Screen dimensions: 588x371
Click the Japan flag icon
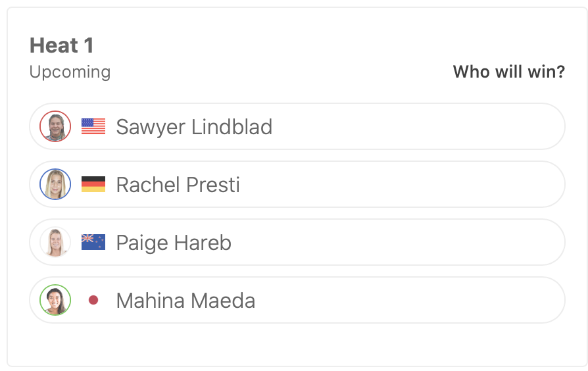click(93, 300)
